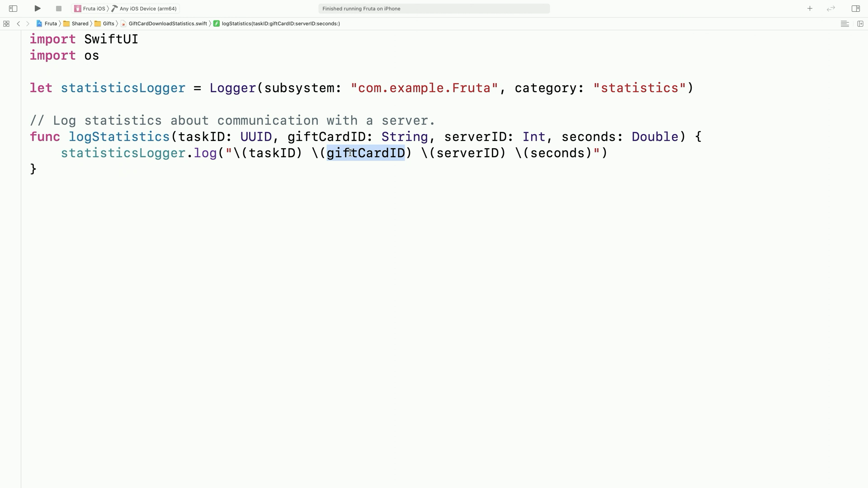
Task: Open related items grid menu
Action: tap(6, 23)
